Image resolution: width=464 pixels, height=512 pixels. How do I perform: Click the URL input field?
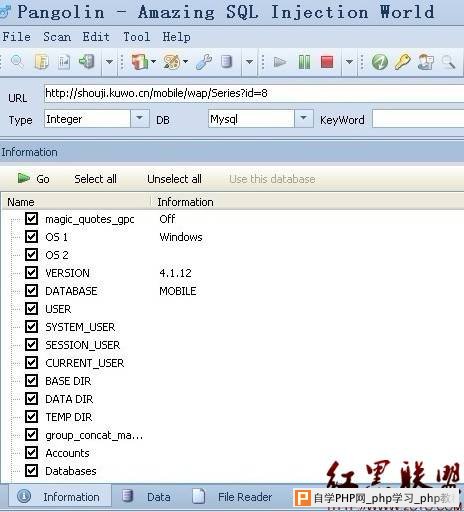(254, 93)
